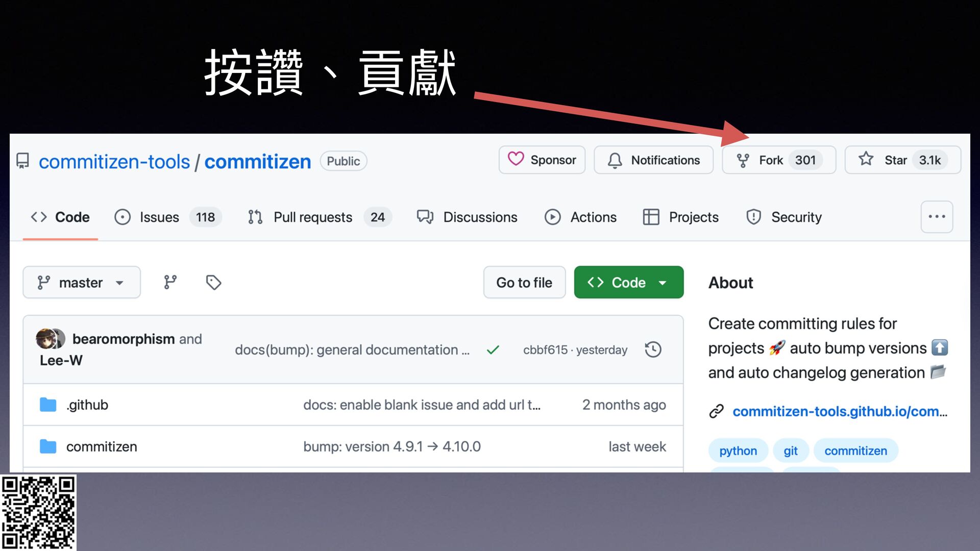Click the commitizen folder icon
This screenshot has height=551, width=980.
tap(48, 446)
